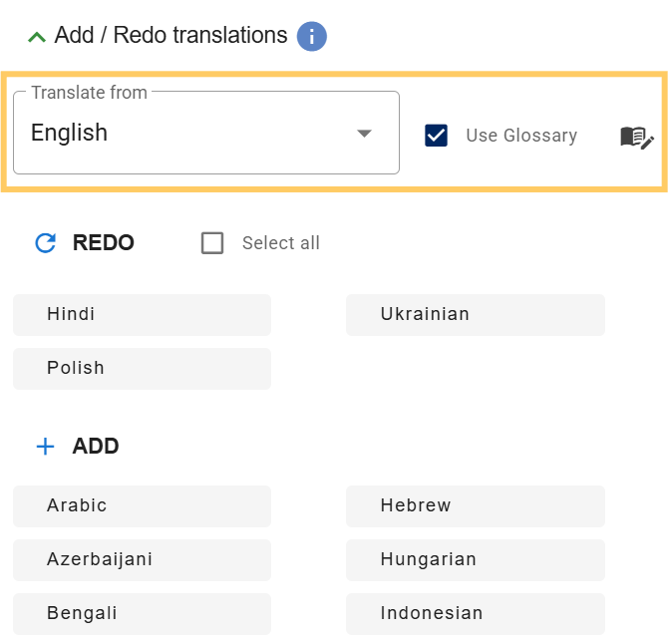Open the glossary editor book icon

[x=636, y=137]
